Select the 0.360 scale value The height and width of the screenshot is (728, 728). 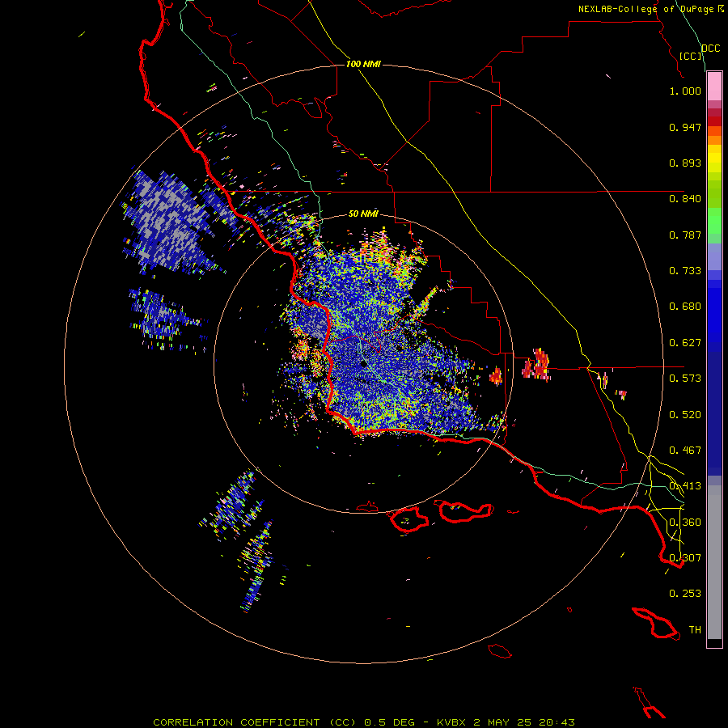tap(685, 523)
